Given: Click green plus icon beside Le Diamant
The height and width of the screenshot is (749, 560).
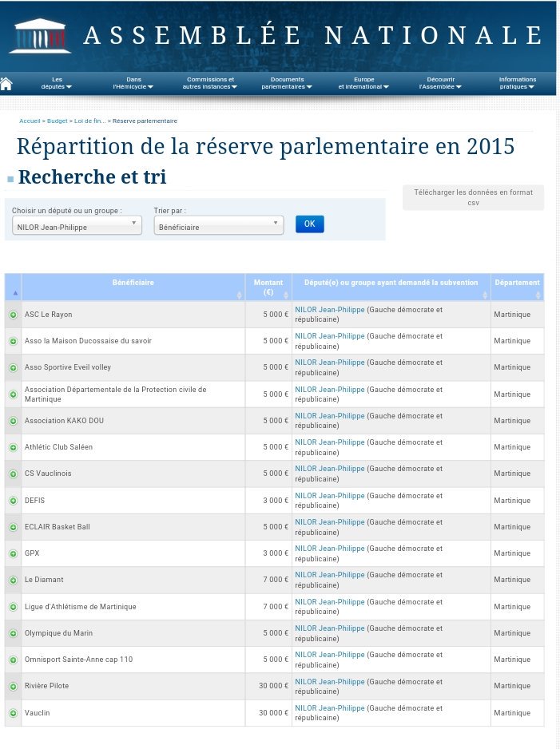Looking at the screenshot, I should [x=14, y=580].
